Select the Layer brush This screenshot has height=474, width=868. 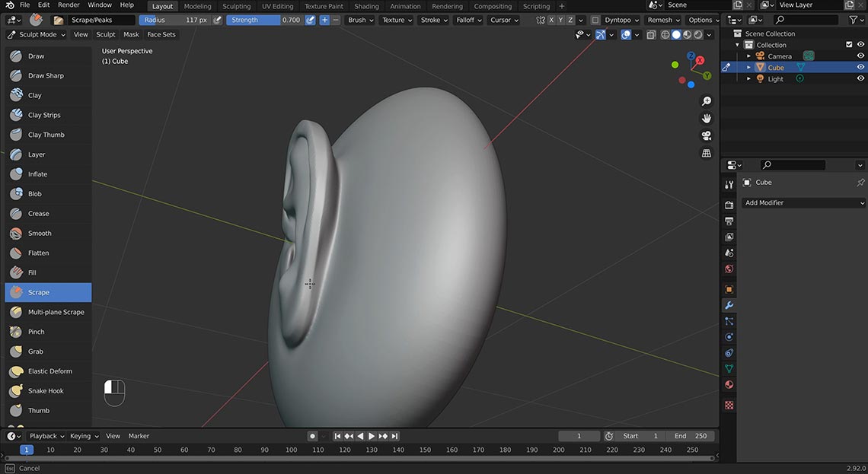48,154
